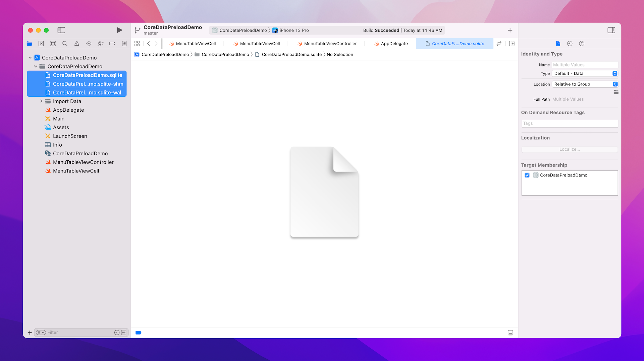The image size is (644, 361).
Task: Open the Find navigator search icon
Action: click(x=65, y=44)
